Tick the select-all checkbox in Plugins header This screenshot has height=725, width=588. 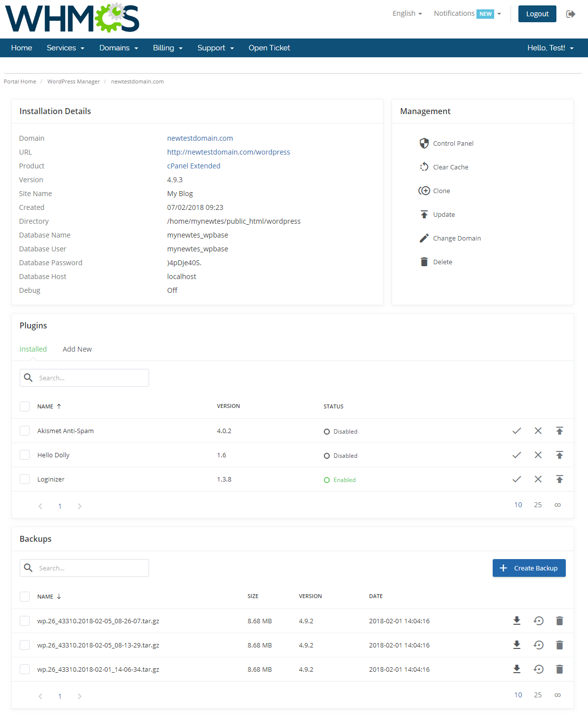coord(25,406)
